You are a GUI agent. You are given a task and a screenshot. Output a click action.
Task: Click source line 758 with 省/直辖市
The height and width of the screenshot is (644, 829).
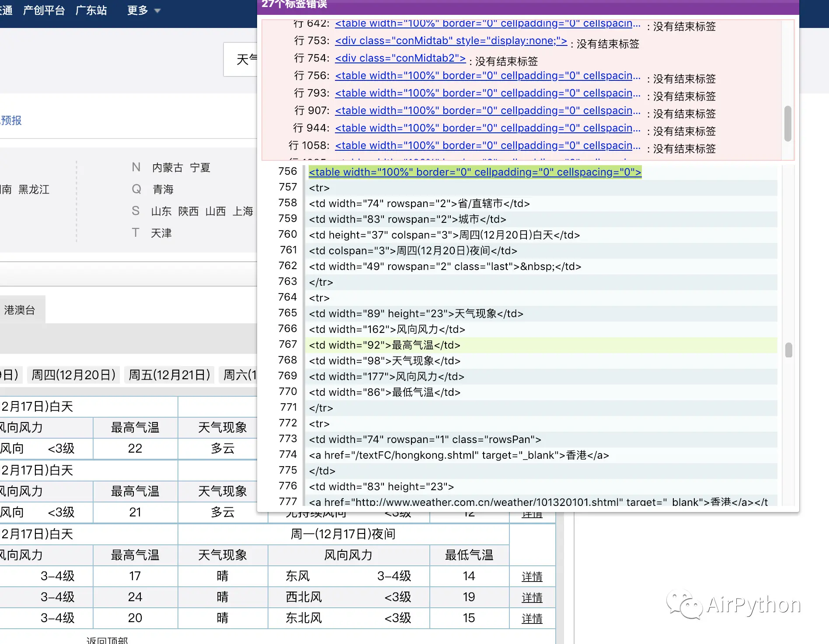click(542, 204)
